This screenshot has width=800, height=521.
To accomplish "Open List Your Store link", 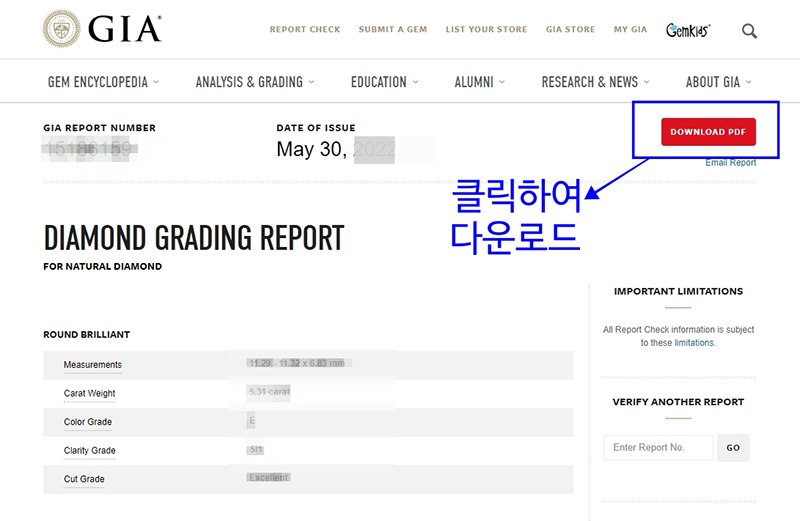I will (486, 30).
